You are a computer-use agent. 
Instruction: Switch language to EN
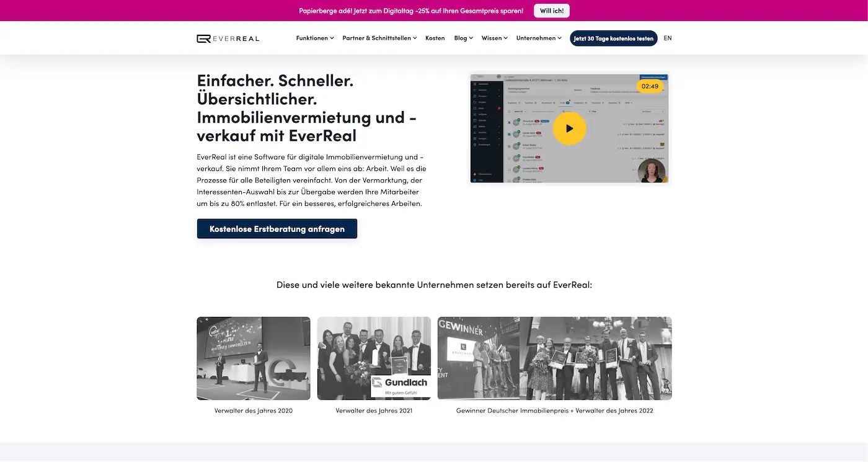coord(668,38)
